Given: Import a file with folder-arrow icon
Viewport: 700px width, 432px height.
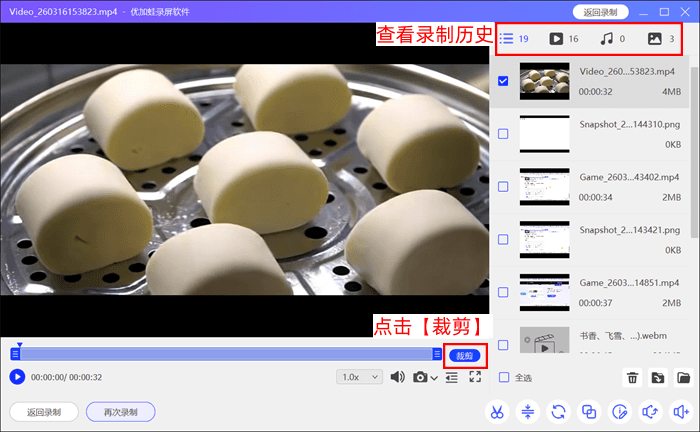Looking at the screenshot, I should click(658, 378).
